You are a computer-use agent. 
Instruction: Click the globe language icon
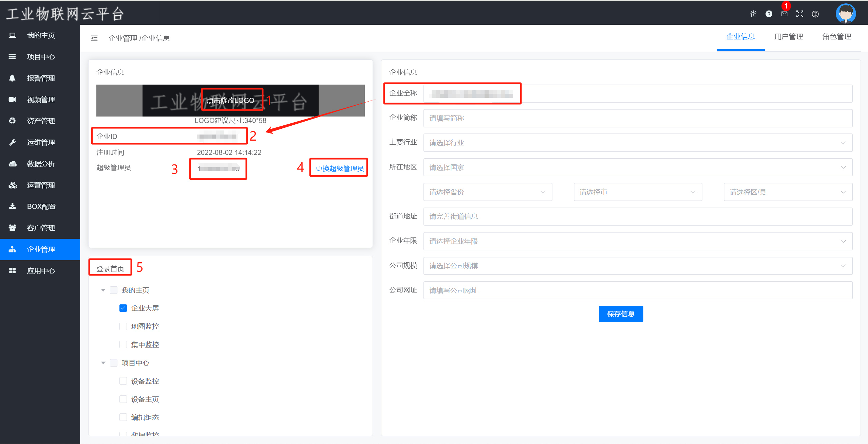815,14
